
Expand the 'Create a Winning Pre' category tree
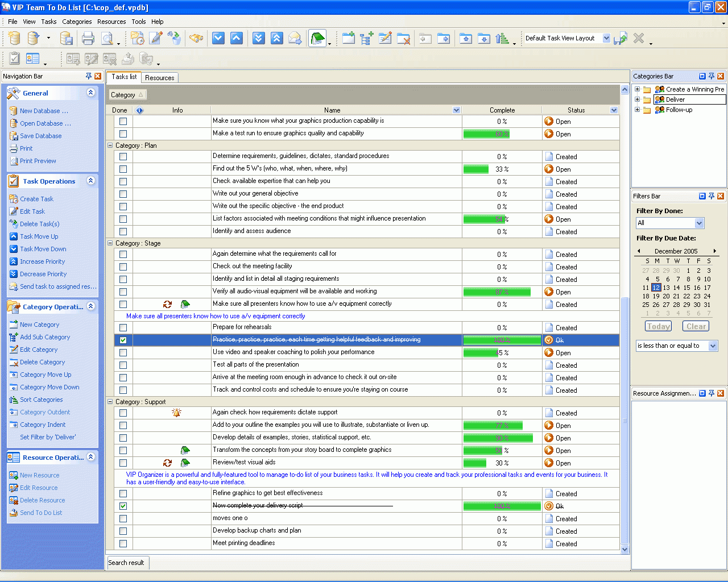[636, 89]
